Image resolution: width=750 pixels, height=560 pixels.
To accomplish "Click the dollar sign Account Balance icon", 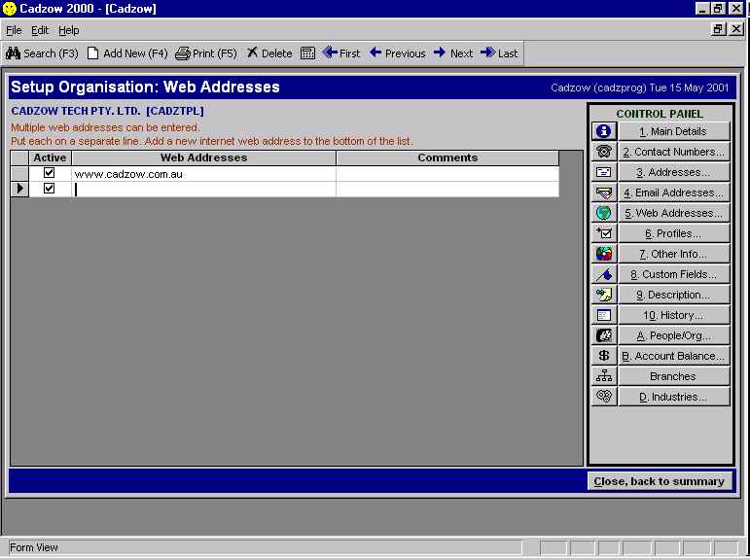I will [x=604, y=356].
